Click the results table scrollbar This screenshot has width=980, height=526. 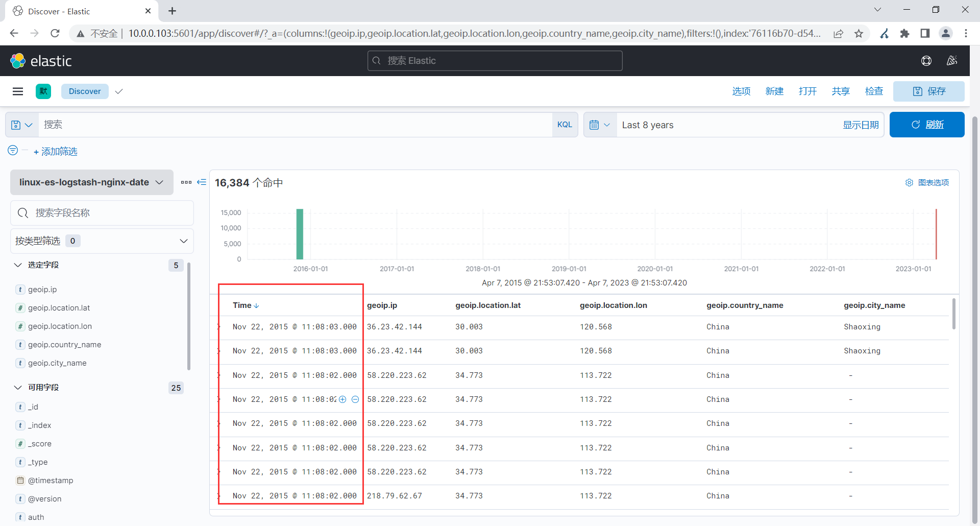point(953,314)
